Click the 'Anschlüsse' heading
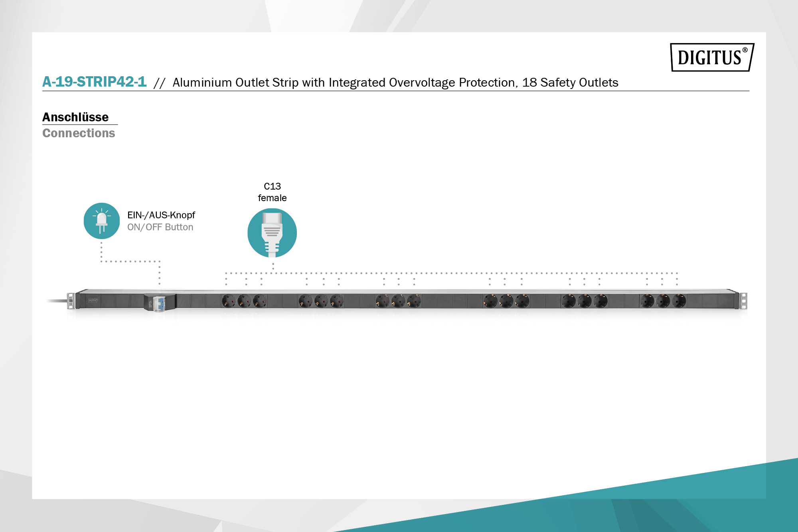798x532 pixels. point(75,117)
